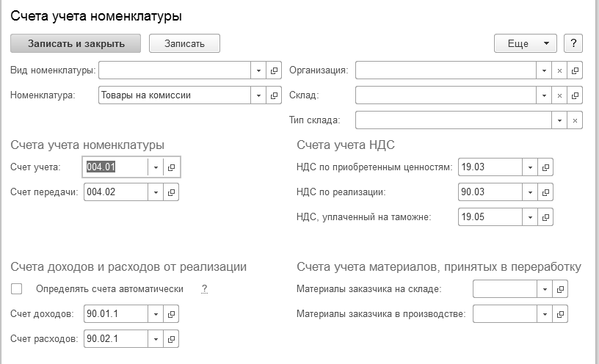599x364 pixels.
Task: Click the hint link beside Определять счета автоматически
Action: (x=205, y=289)
